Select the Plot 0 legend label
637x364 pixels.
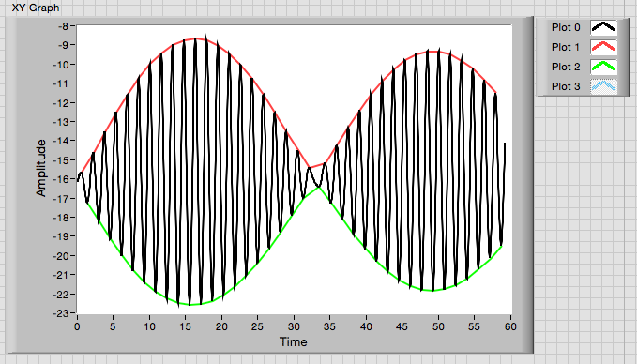(566, 27)
